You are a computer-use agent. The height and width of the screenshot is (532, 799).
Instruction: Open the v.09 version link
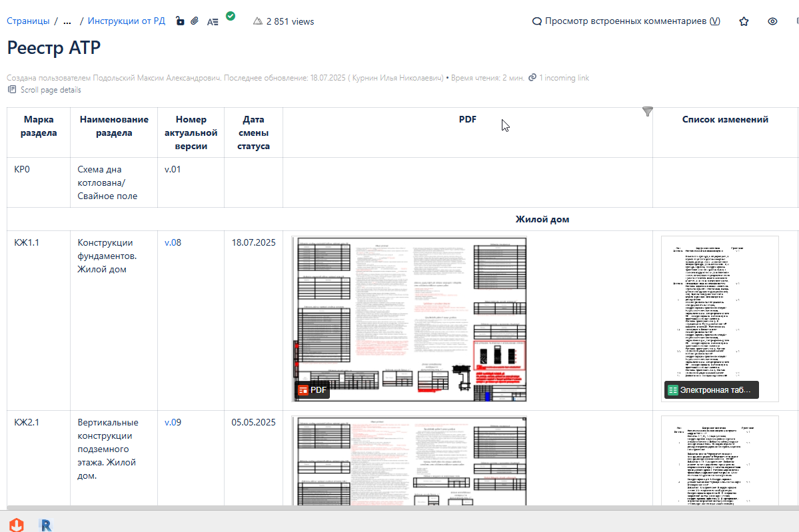coord(173,422)
